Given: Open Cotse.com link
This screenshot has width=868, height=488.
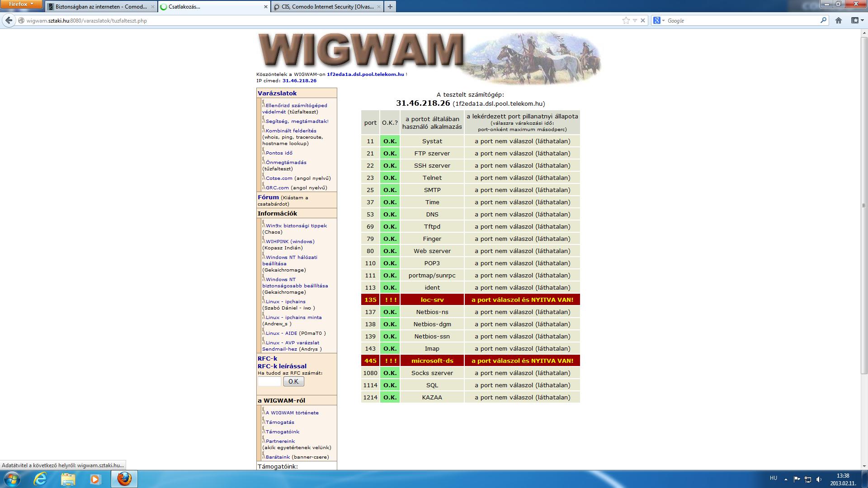Looking at the screenshot, I should (279, 178).
